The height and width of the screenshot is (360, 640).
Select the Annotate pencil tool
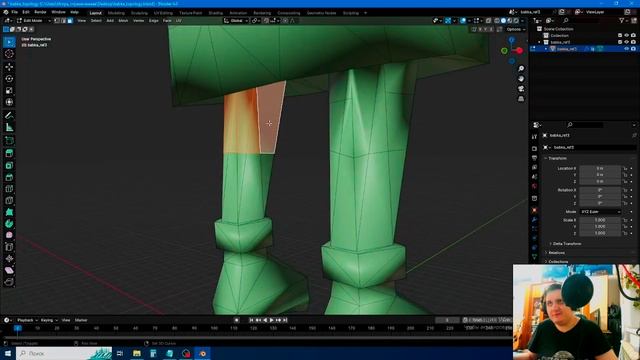coord(9,116)
